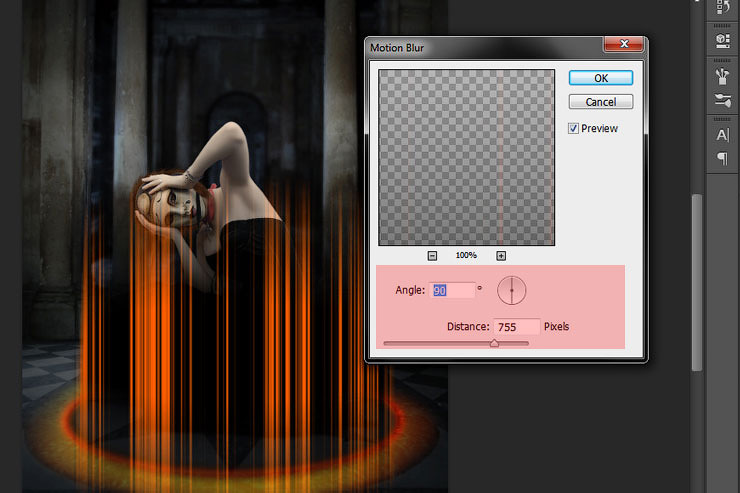Viewport: 740px width, 493px height.
Task: Click the Angle input field
Action: [x=452, y=290]
